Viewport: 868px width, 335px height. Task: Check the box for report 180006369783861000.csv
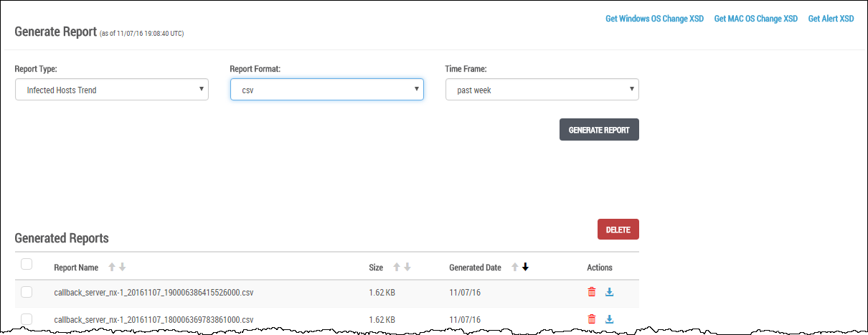pos(27,319)
